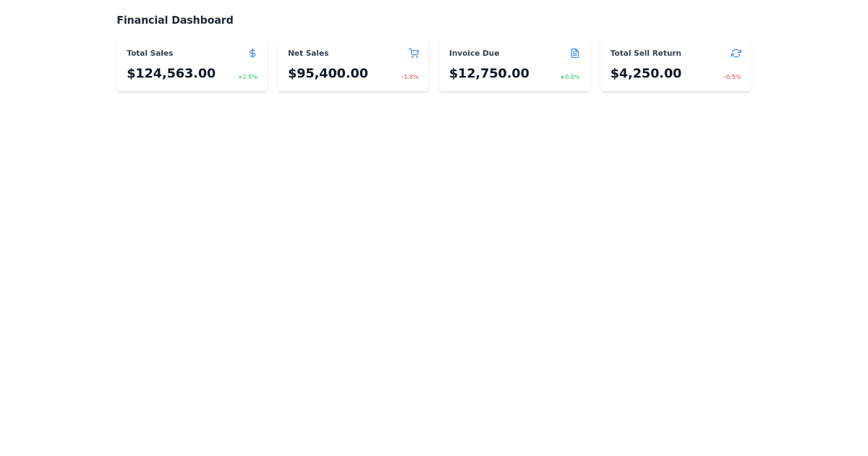The image size is (868, 456).
Task: Click the $124,563.00 Total Sales amount
Action: click(171, 73)
